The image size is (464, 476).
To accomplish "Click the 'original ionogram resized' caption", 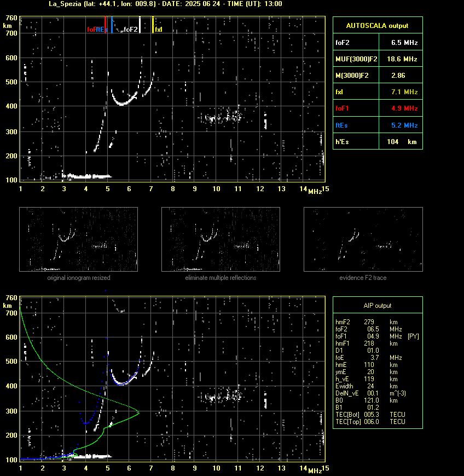I will (79, 278).
